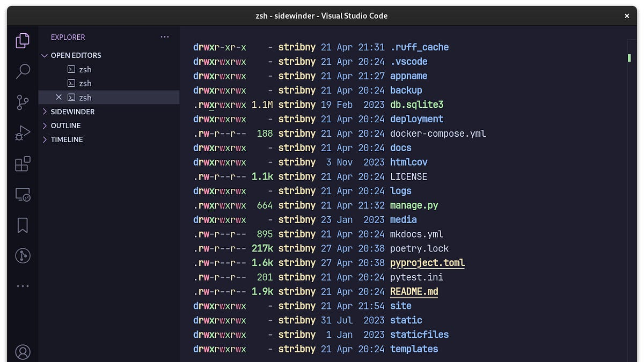Click the window title text
The width and height of the screenshot is (644, 362).
pyautogui.click(x=321, y=16)
